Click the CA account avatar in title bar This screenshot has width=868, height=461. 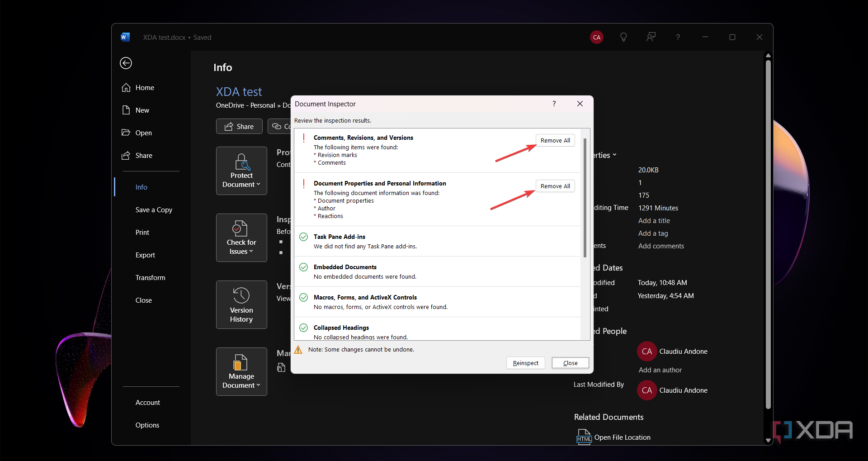[597, 38]
